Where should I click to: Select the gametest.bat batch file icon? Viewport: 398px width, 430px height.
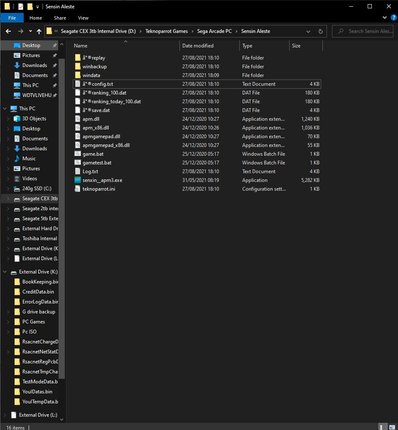78,163
